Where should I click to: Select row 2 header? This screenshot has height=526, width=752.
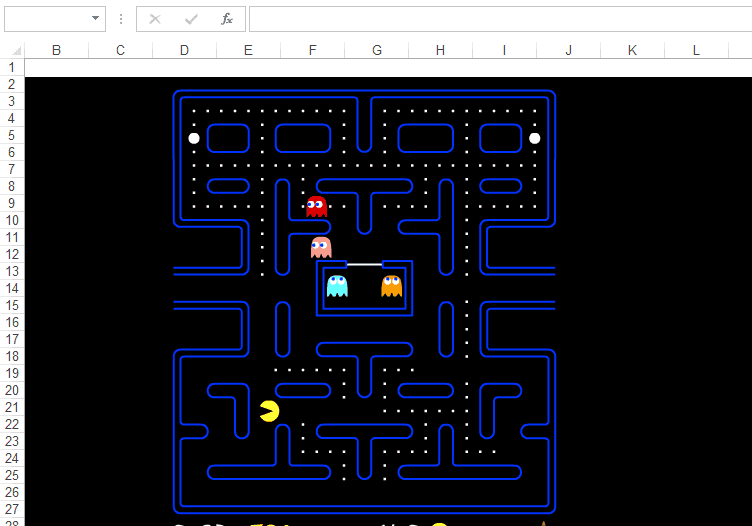pyautogui.click(x=12, y=85)
